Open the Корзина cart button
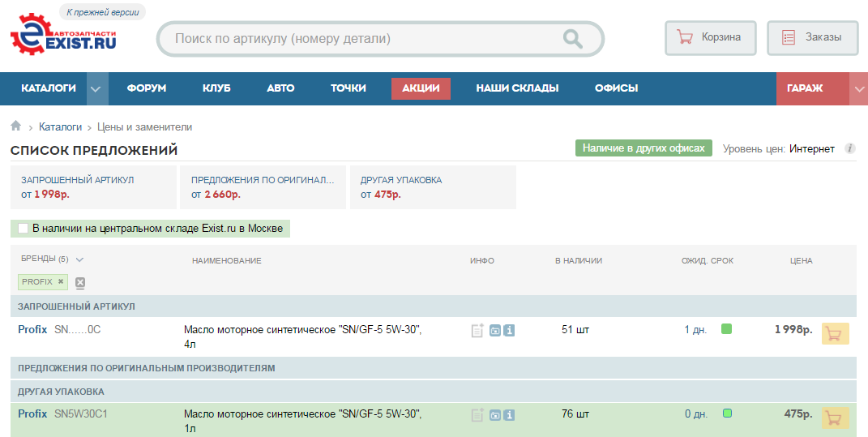The height and width of the screenshot is (437, 868). coord(710,37)
